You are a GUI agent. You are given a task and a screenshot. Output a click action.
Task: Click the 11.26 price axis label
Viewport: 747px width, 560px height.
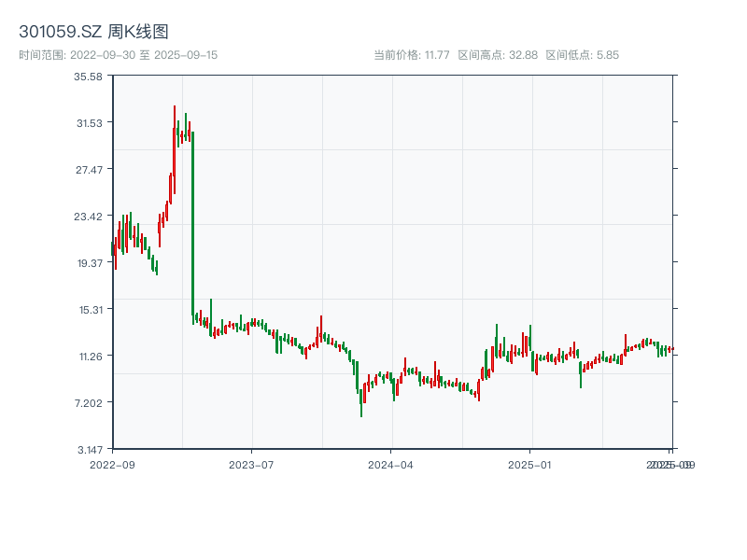click(89, 357)
